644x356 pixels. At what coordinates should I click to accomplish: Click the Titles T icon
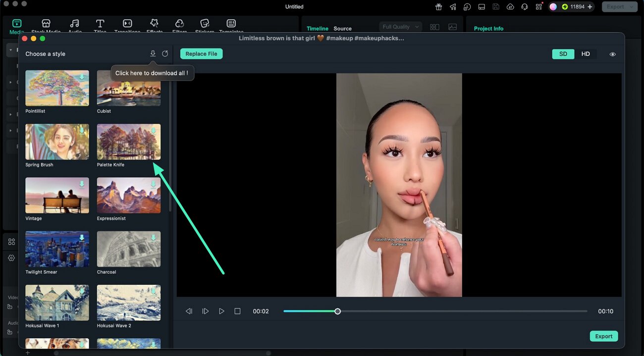coord(100,23)
